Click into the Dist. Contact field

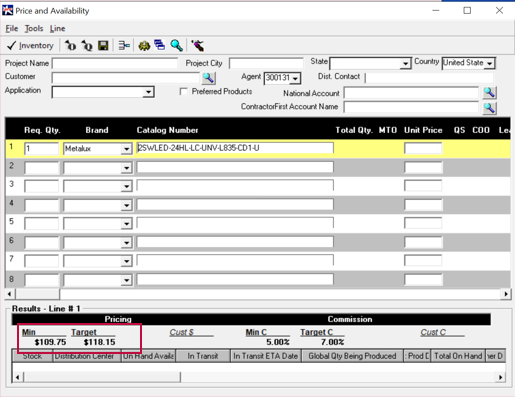pos(429,78)
